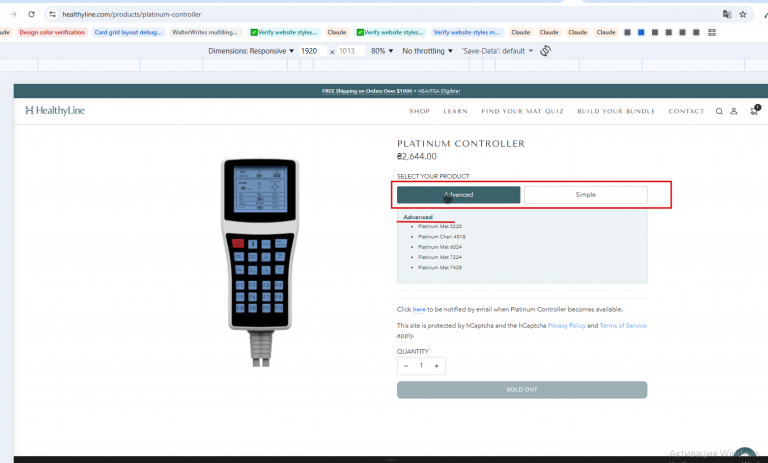The height and width of the screenshot is (463, 768).
Task: Open the HSA/FSA Eligible banner link
Action: coord(439,91)
